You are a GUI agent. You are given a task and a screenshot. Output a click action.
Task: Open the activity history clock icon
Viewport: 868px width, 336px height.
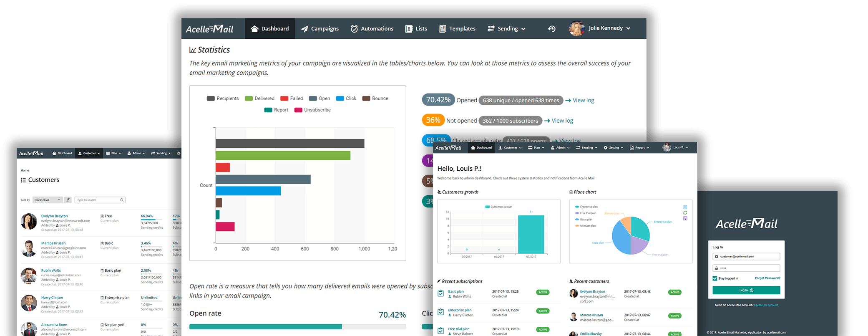[551, 29]
